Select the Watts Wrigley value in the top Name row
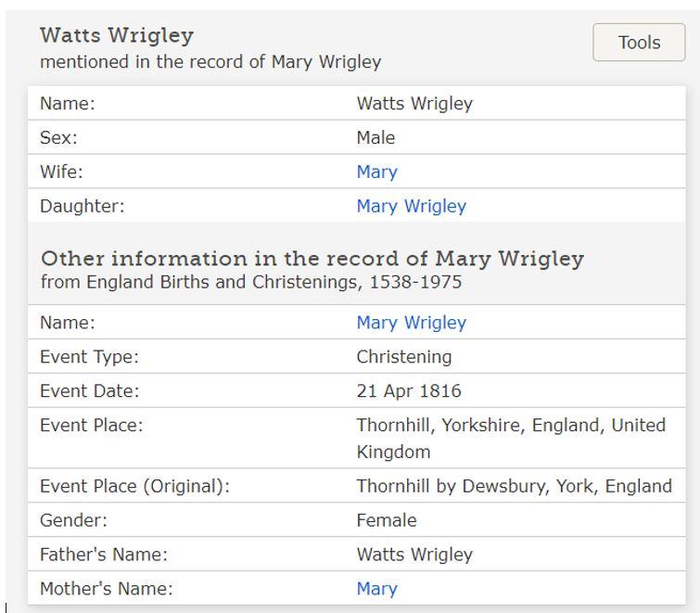 414,103
